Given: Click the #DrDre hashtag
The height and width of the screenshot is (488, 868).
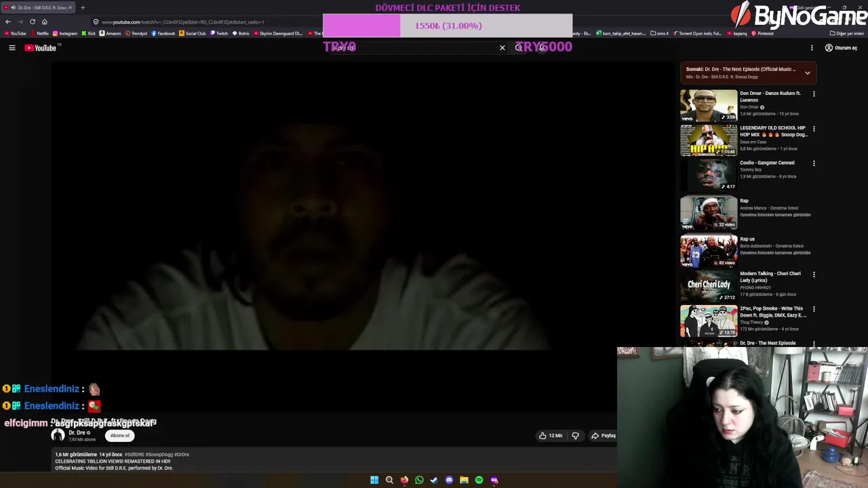Looking at the screenshot, I should (182, 455).
